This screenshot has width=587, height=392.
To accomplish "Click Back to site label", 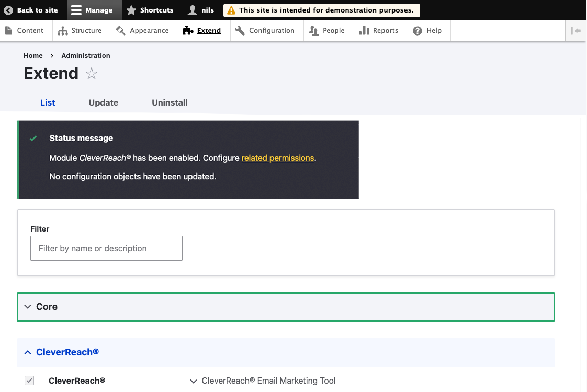I will tap(38, 10).
